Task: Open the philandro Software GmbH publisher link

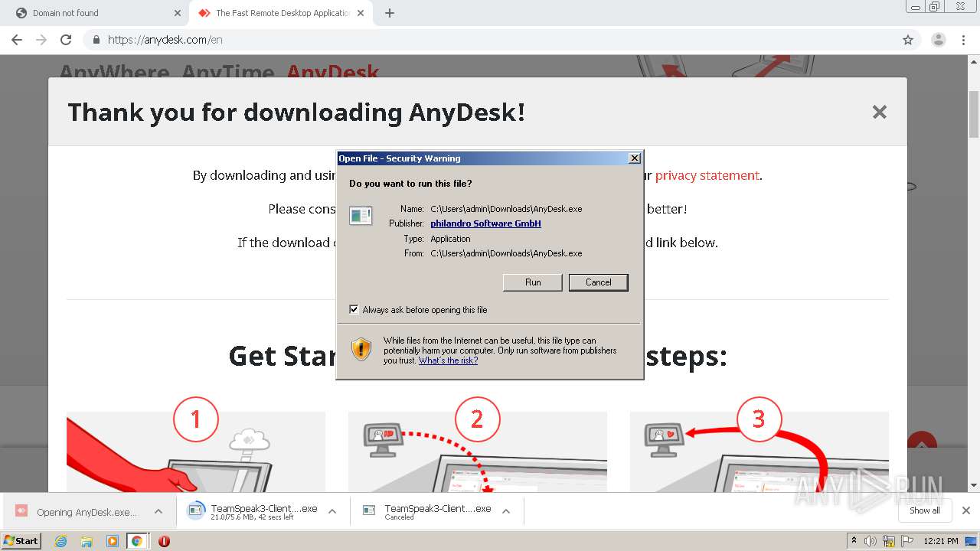Action: pos(485,223)
